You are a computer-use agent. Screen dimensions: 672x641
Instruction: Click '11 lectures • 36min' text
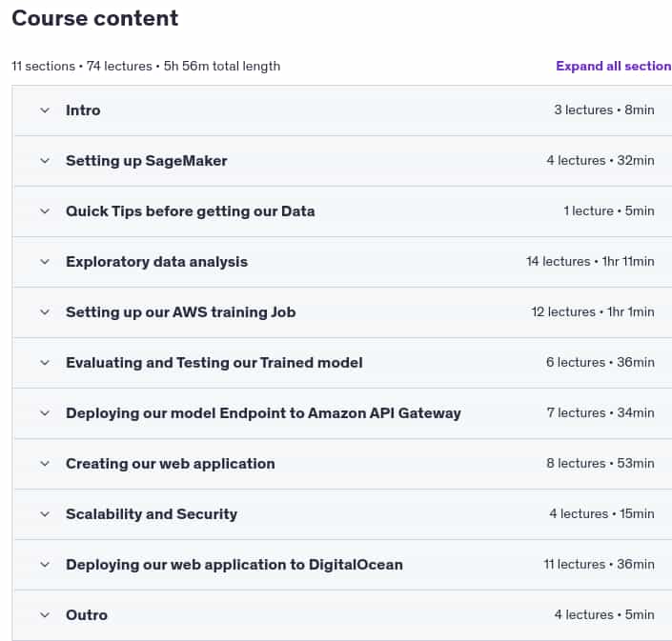click(600, 565)
